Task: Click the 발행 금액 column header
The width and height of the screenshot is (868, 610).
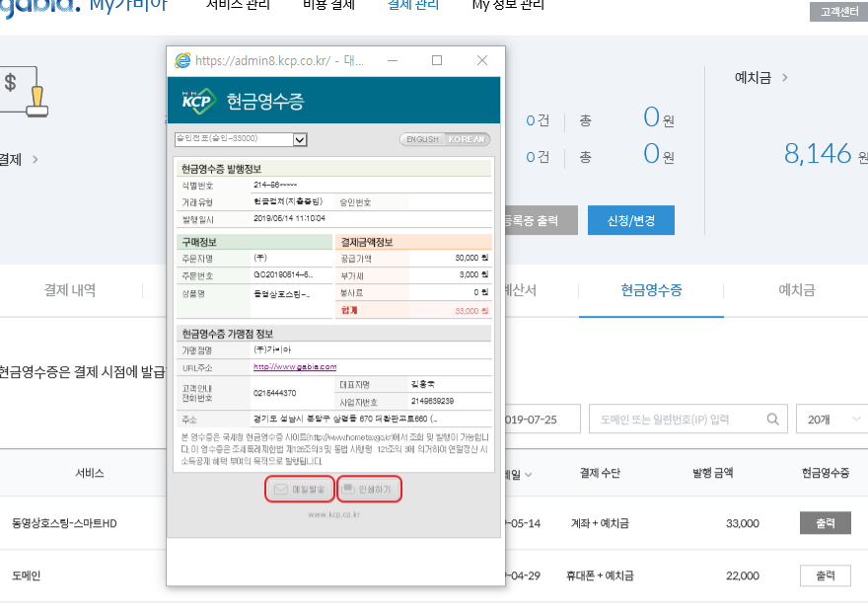Action: (712, 473)
